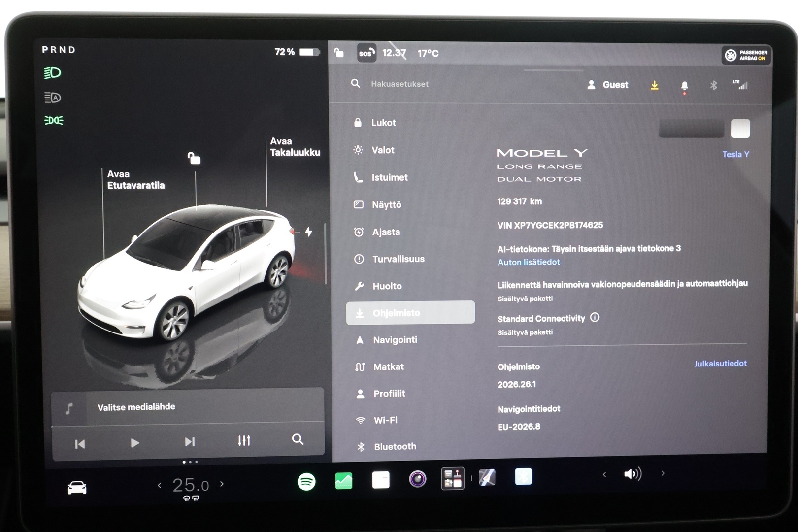Open the yellow software download icon
Viewport: 798px width, 532px height.
point(654,85)
